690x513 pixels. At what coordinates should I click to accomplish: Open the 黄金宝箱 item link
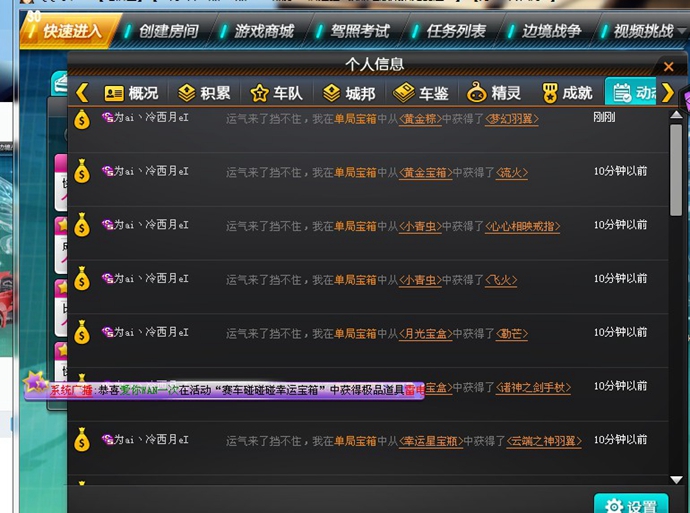[426, 172]
